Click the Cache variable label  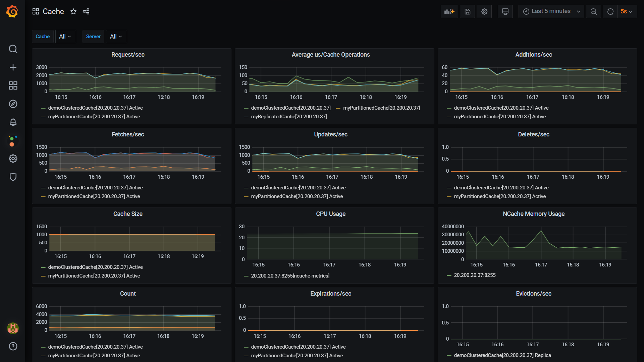click(43, 37)
